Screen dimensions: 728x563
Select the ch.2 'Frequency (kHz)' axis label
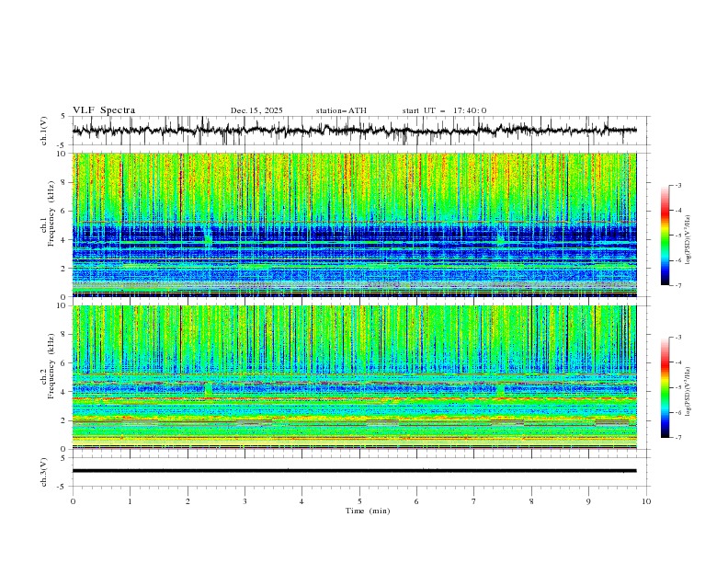tap(51, 365)
